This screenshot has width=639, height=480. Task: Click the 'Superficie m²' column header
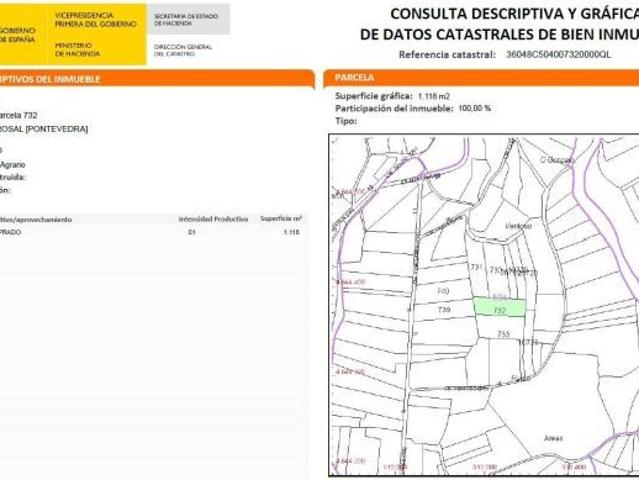pyautogui.click(x=281, y=219)
